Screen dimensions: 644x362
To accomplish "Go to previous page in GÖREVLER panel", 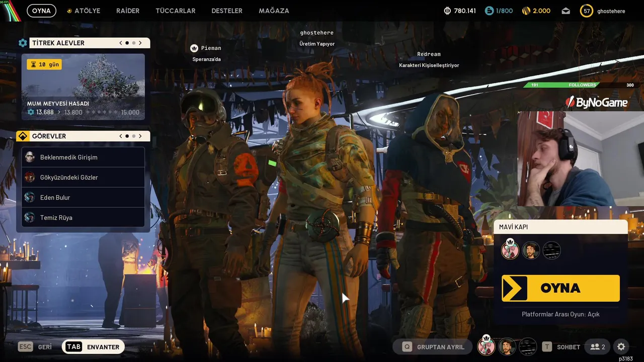I will point(121,136).
